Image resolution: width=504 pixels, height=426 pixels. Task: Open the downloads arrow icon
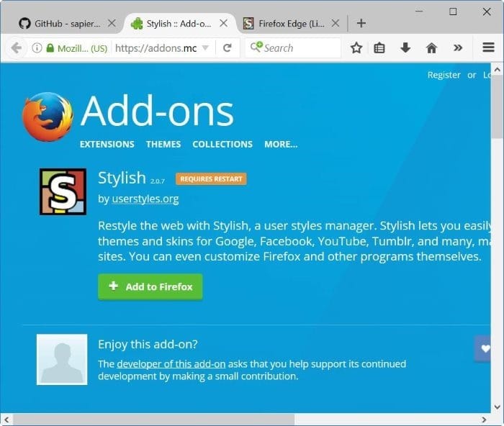pyautogui.click(x=405, y=48)
